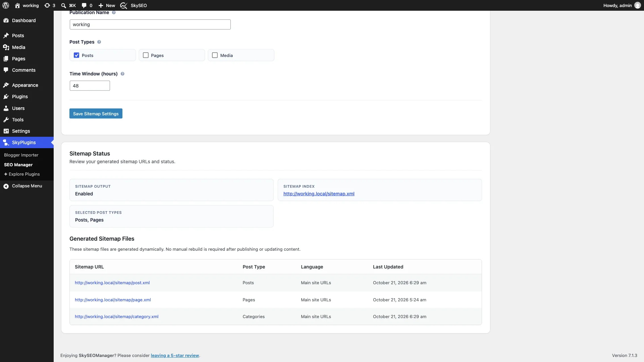Uncheck the Posts post type checkbox
Screen dimensions: 644x362
76,55
